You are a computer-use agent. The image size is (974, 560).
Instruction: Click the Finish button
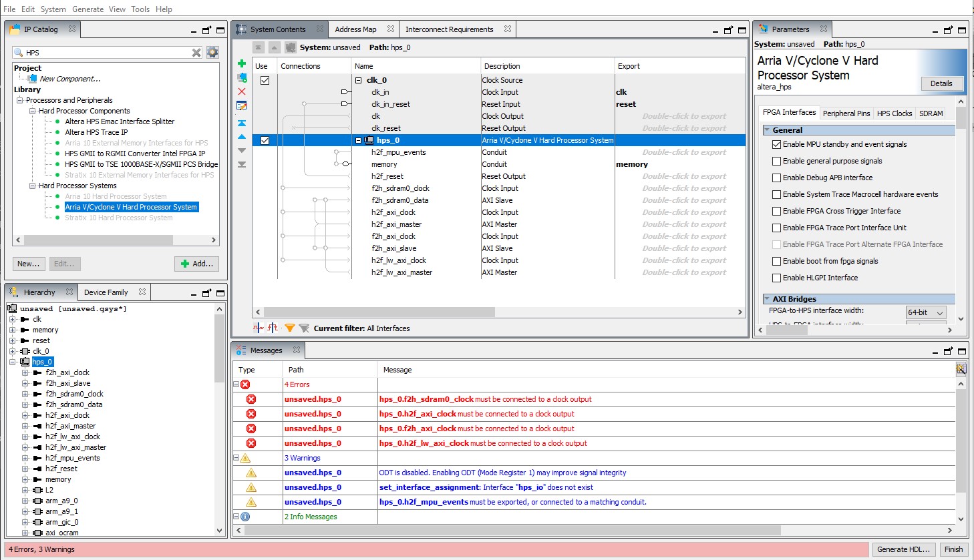tap(953, 549)
